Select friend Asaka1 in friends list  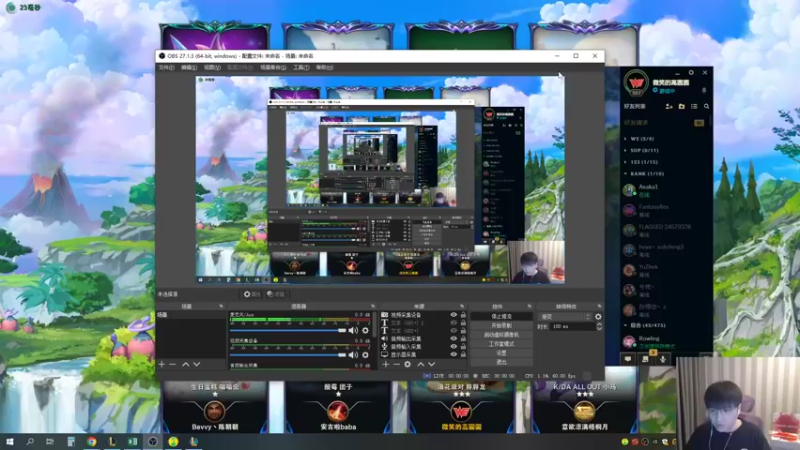664,190
